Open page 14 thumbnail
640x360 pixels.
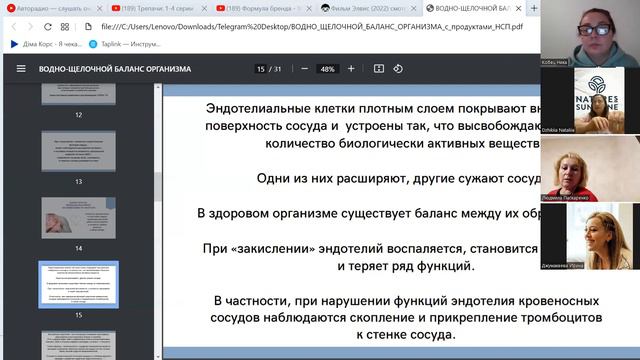(x=78, y=218)
